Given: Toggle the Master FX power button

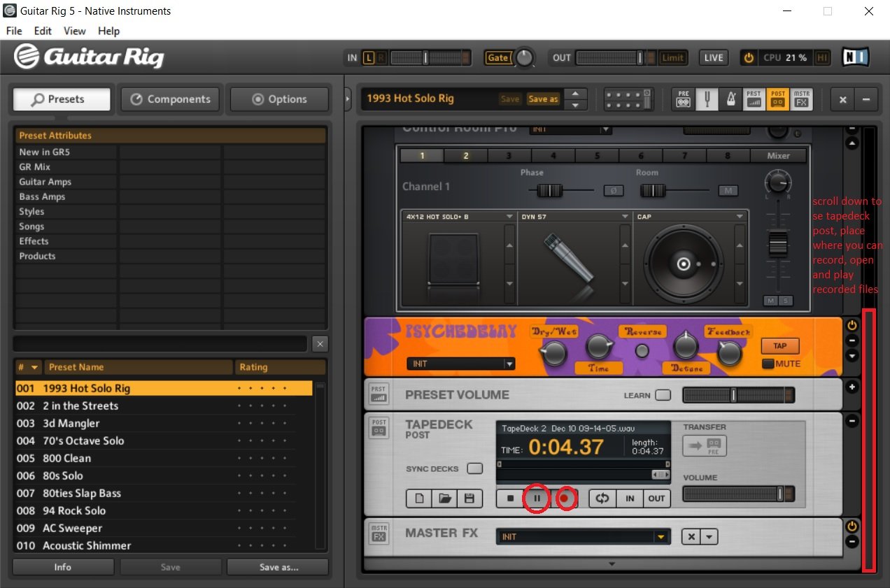Looking at the screenshot, I should (x=852, y=526).
